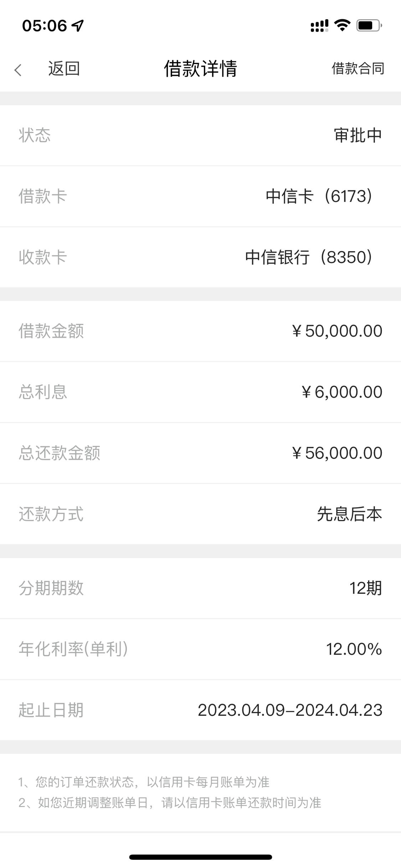Image resolution: width=401 pixels, height=868 pixels.
Task: Tap the home indicator bar at bottom
Action: pos(200,857)
